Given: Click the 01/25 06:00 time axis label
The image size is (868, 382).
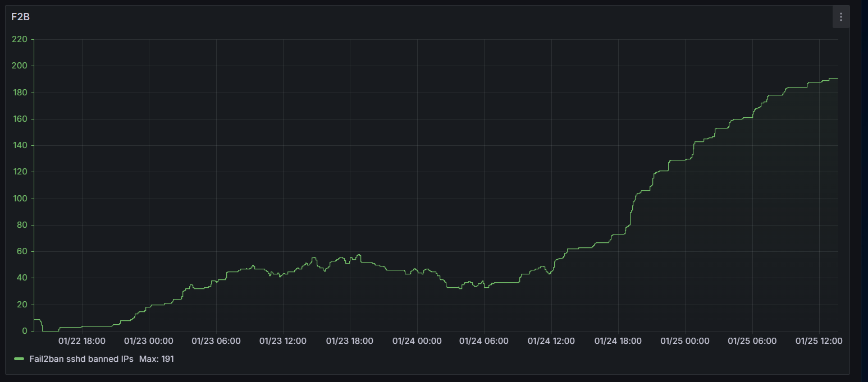Looking at the screenshot, I should pos(752,340).
